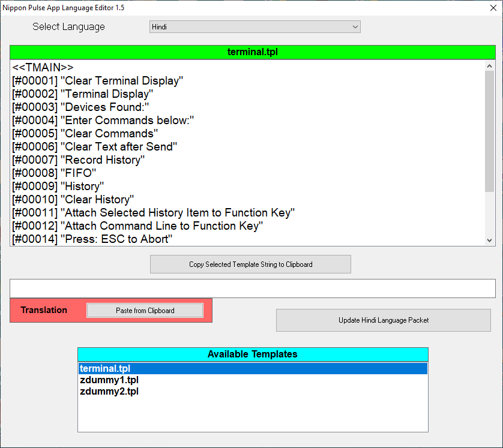Select zdummy1.tpl template
This screenshot has height=448, width=503.
pos(253,380)
